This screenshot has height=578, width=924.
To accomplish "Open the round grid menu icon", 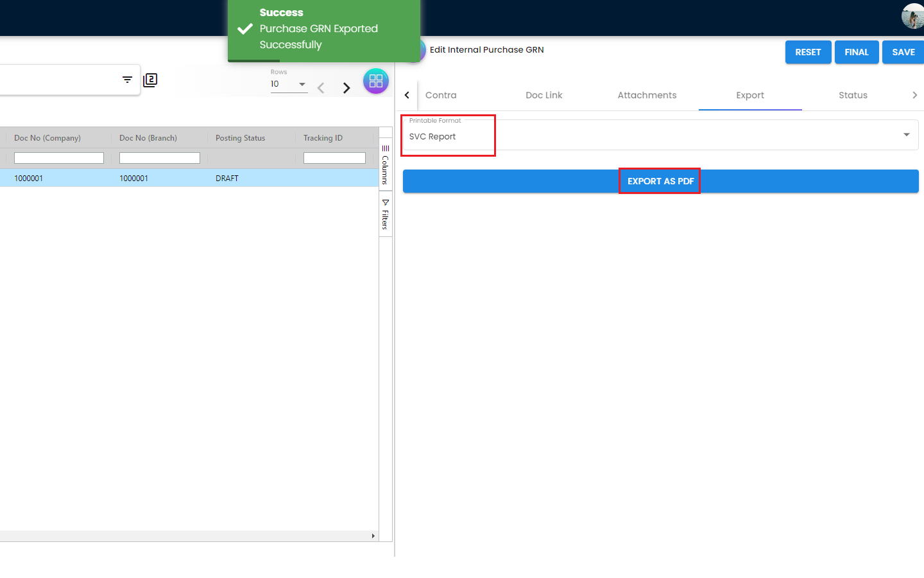I will click(376, 81).
